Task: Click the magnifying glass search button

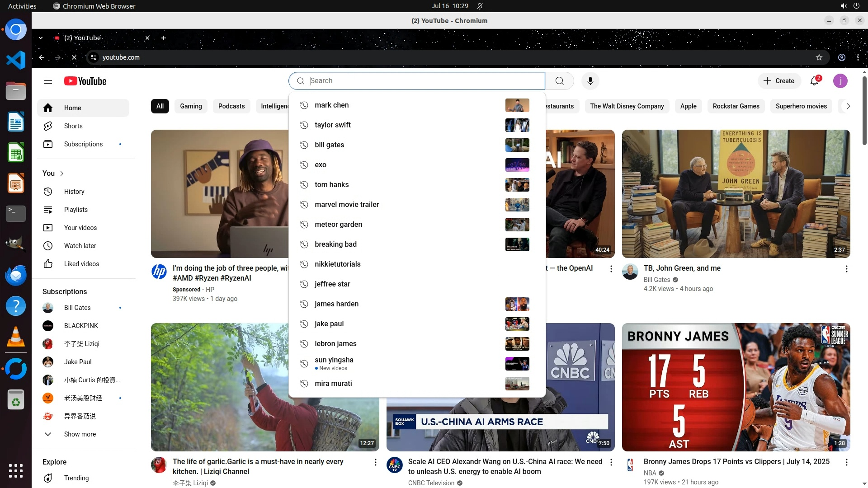Action: pyautogui.click(x=559, y=81)
